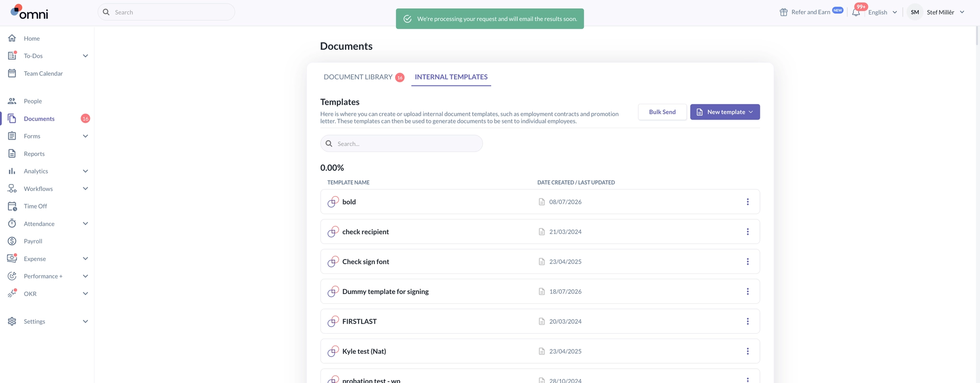Click the template icon beside bold
Image resolution: width=980 pixels, height=383 pixels.
[333, 202]
